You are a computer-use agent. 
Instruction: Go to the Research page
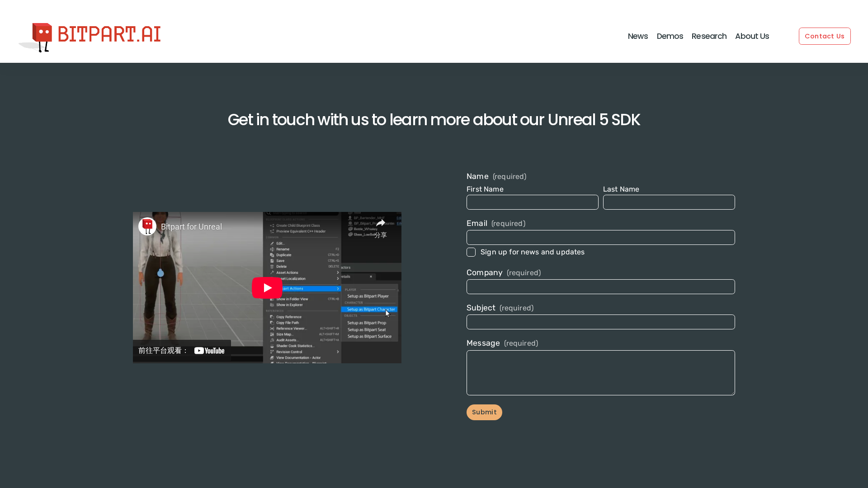(709, 36)
